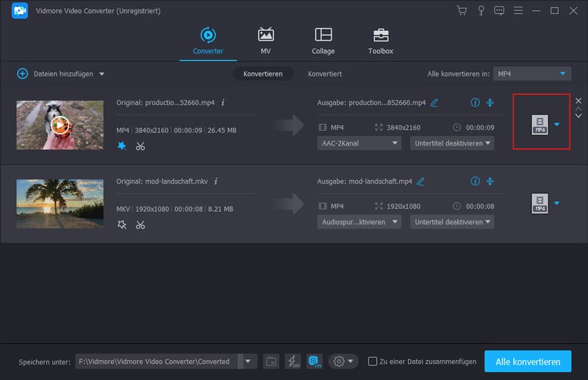Viewport: 588px width, 380px height.
Task: Open the effects star icon for mod-landschaft.mkv
Action: [x=122, y=224]
